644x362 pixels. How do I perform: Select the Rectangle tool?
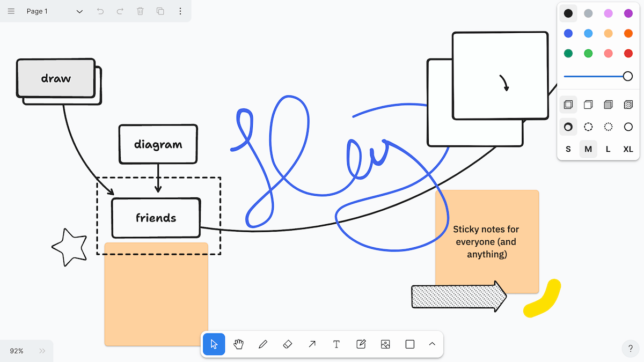[409, 344]
